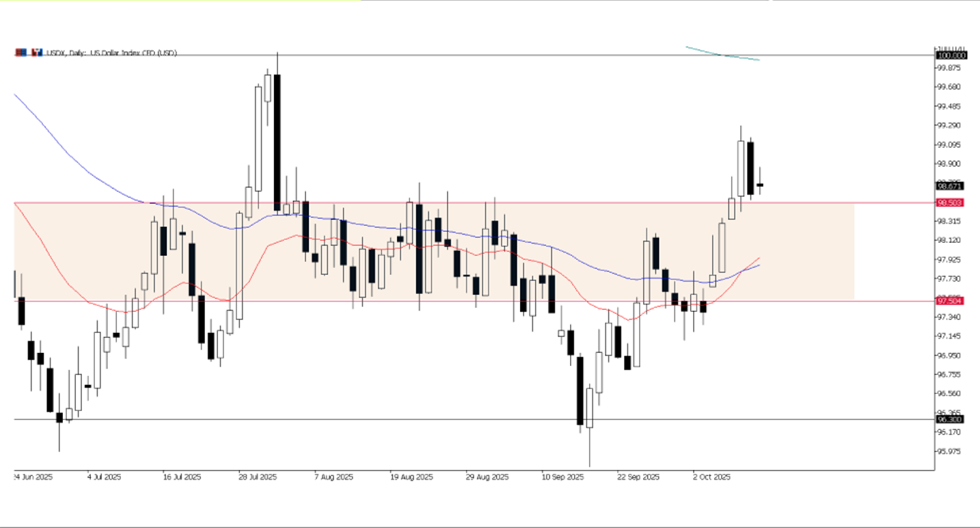Click the first small icon left of USDX title

pos(22,53)
